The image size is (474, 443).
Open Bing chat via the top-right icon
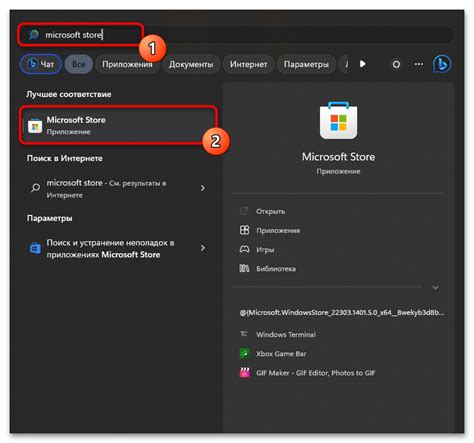pyautogui.click(x=442, y=64)
